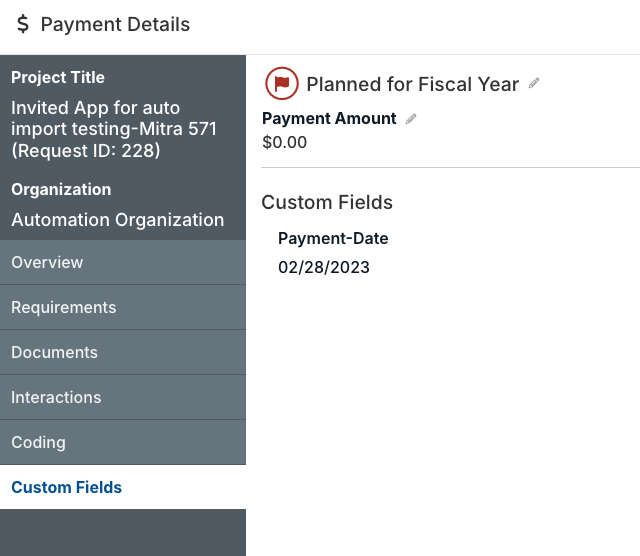Click the 02/28/2023 date value

pyautogui.click(x=324, y=267)
